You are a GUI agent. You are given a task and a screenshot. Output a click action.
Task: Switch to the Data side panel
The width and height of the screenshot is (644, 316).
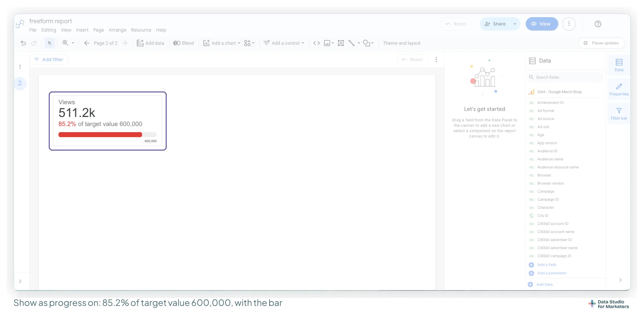pyautogui.click(x=619, y=65)
